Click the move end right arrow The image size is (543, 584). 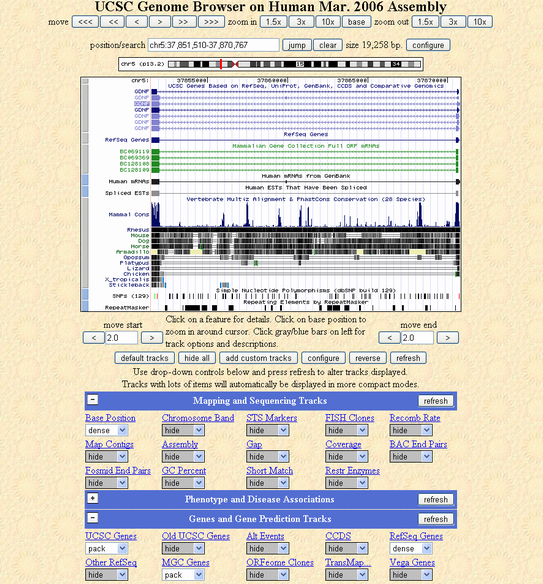pyautogui.click(x=448, y=338)
